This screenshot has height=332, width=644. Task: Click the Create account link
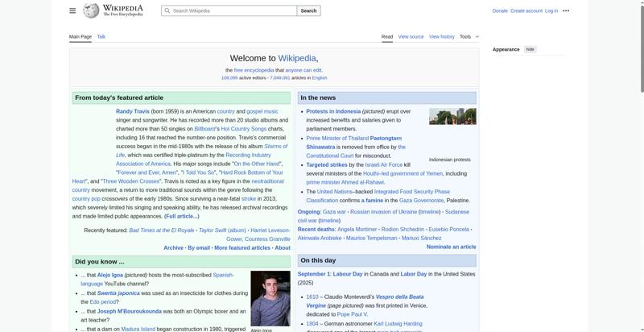pyautogui.click(x=526, y=10)
